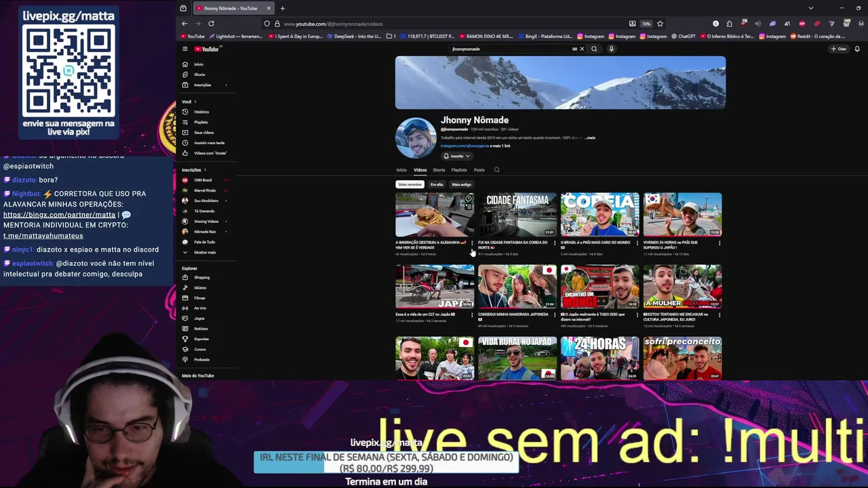
Task: Select Mais recentes sort chip
Action: (x=410, y=184)
